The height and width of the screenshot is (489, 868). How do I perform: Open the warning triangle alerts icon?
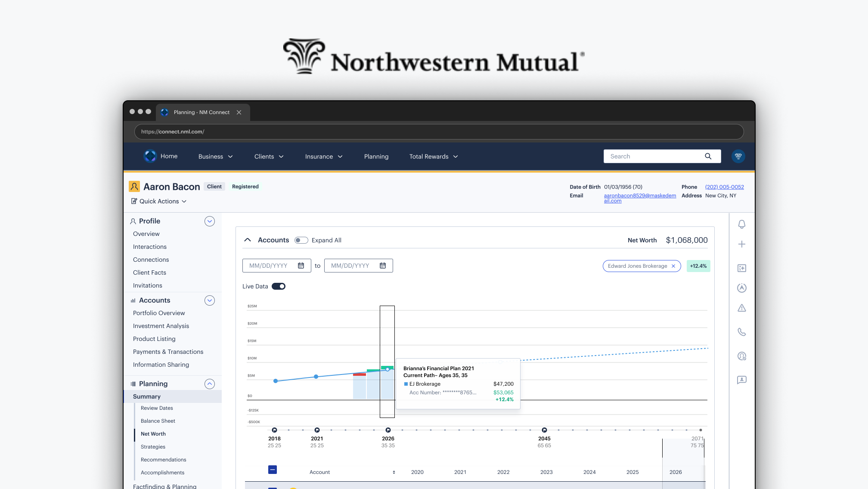coord(742,308)
